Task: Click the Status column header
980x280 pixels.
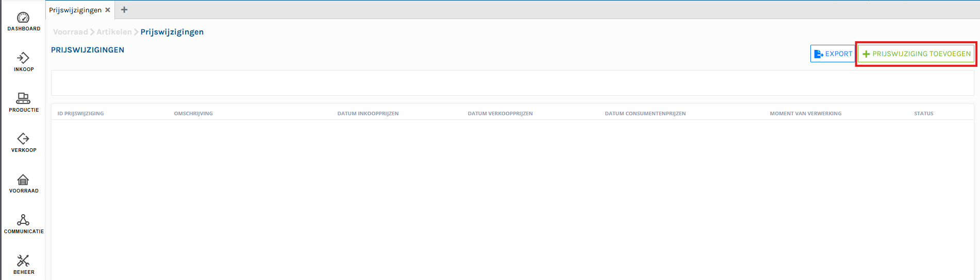Action: [923, 113]
